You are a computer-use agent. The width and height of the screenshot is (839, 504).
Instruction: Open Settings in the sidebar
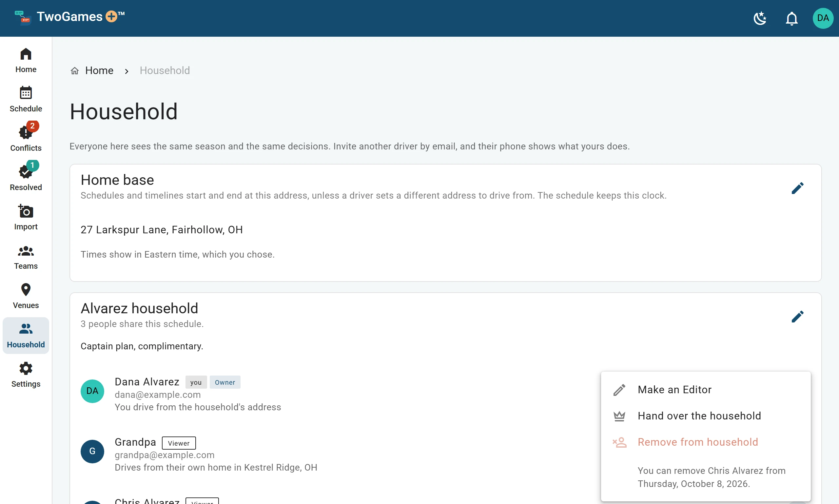point(26,375)
